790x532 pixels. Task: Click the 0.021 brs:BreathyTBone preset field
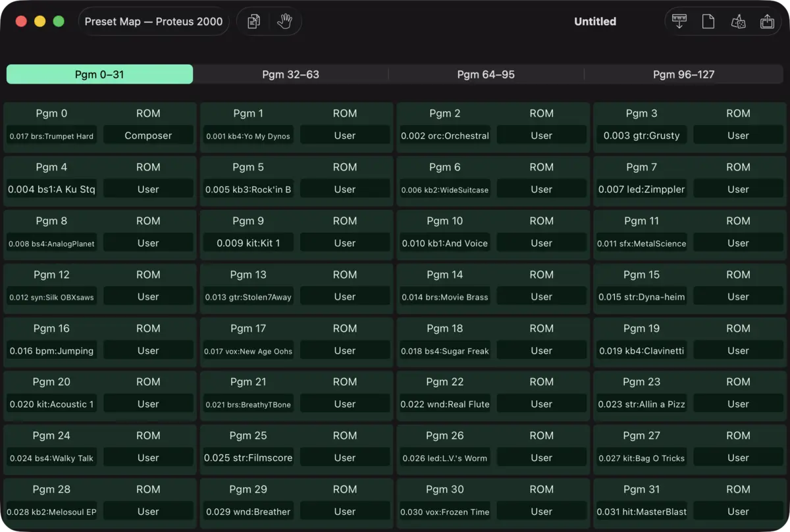click(248, 404)
